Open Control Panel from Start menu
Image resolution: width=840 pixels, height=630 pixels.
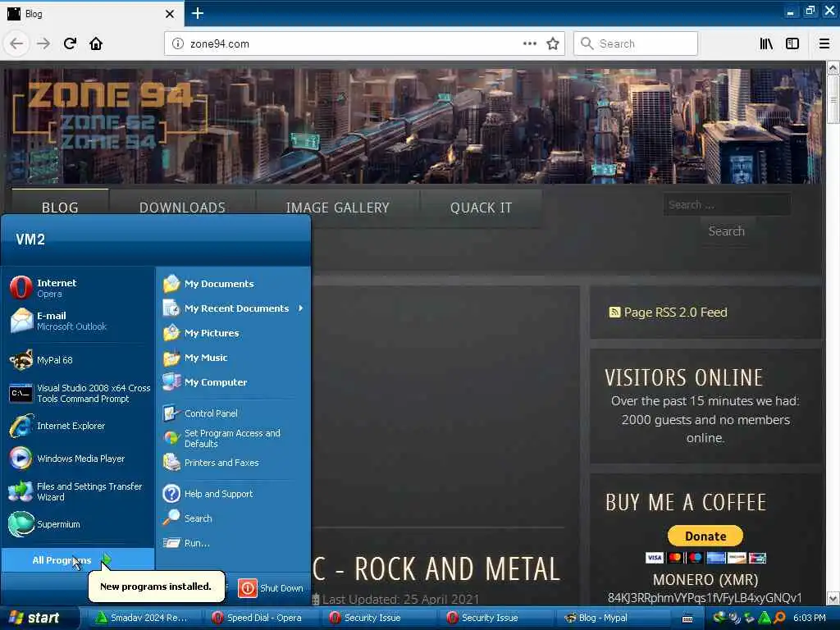[x=233, y=413]
